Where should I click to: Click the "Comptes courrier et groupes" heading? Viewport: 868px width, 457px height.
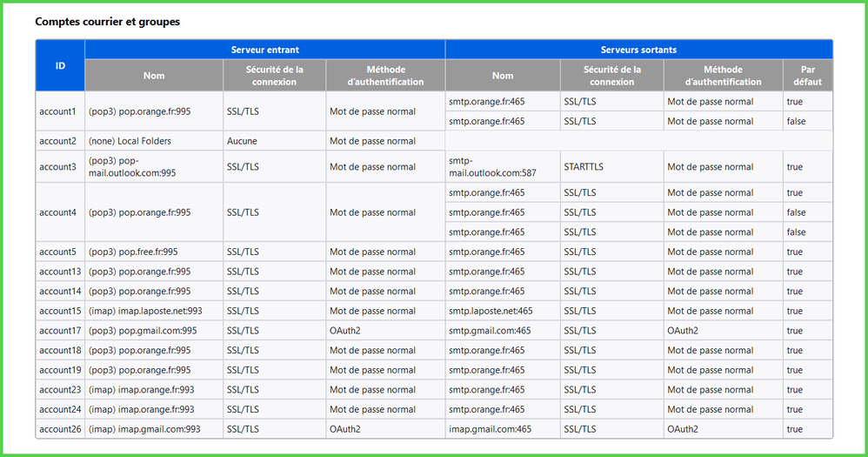(107, 21)
